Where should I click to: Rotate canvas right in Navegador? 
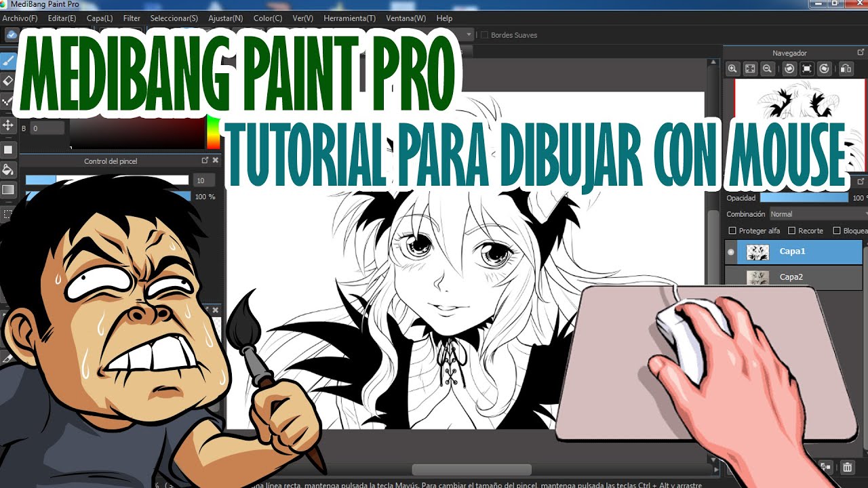[x=824, y=68]
